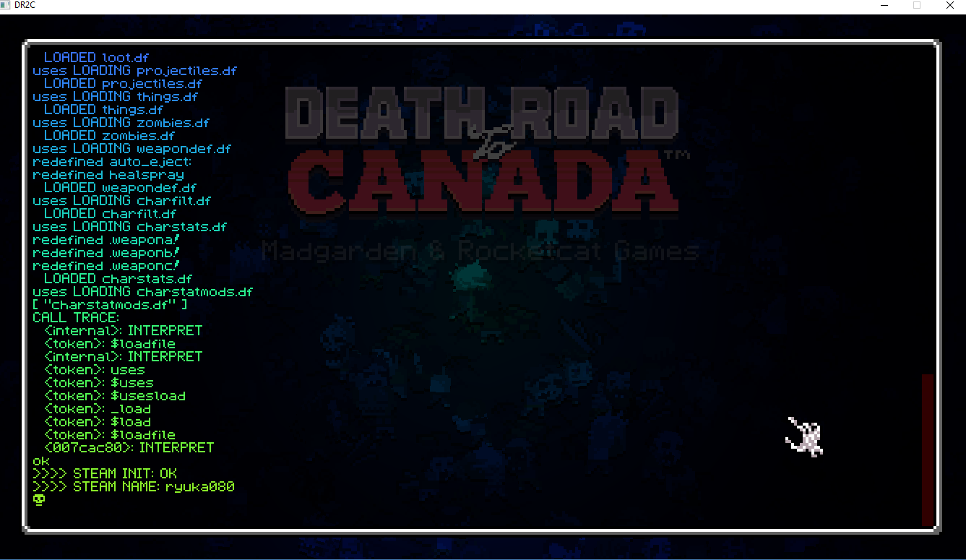Minimize the DR2C window
This screenshot has width=966, height=560.
click(x=884, y=5)
